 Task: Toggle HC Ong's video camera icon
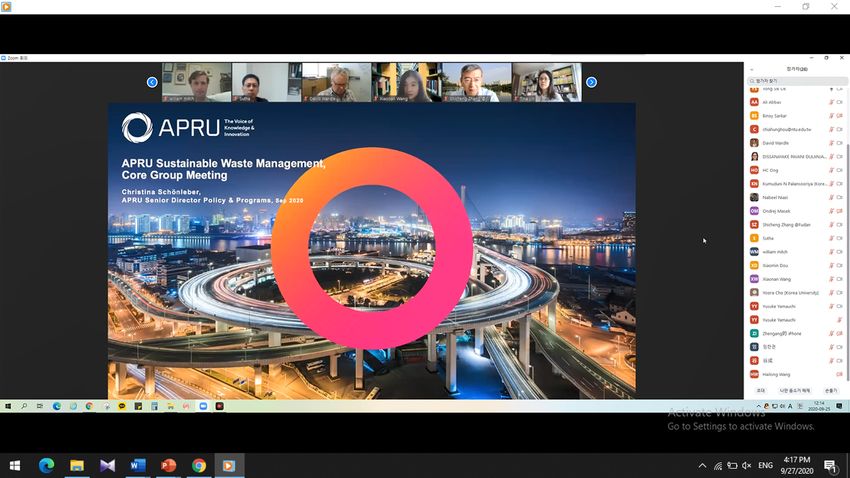[x=839, y=170]
